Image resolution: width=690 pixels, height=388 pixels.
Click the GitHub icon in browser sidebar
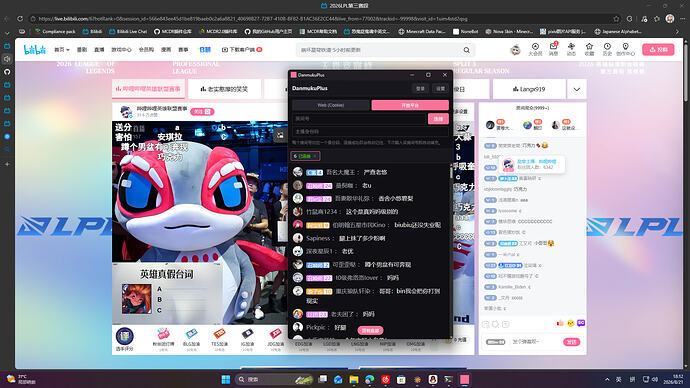7,72
